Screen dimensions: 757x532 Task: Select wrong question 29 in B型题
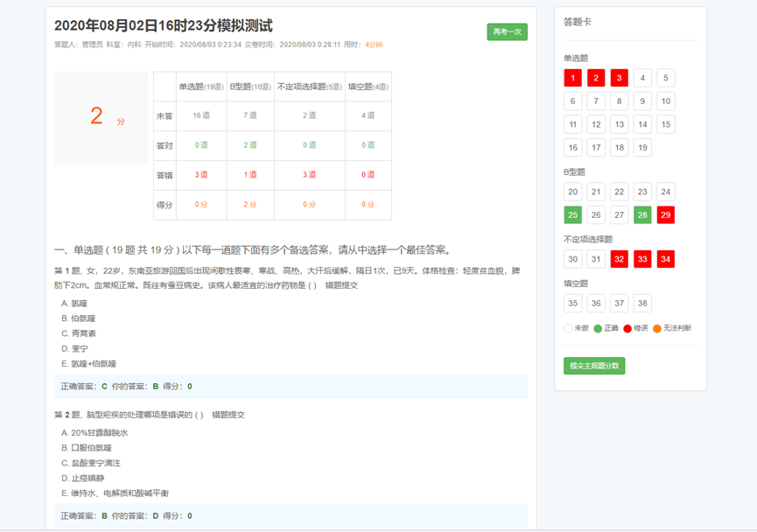(x=665, y=215)
